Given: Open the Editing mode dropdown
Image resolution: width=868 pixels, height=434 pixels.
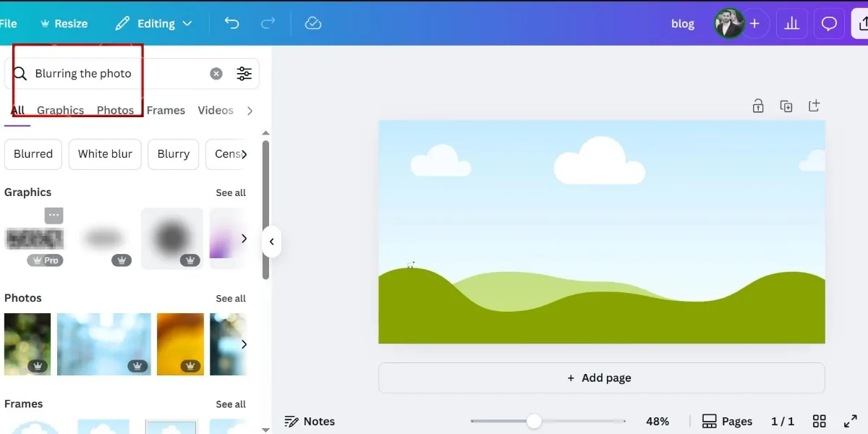Looking at the screenshot, I should (x=153, y=23).
